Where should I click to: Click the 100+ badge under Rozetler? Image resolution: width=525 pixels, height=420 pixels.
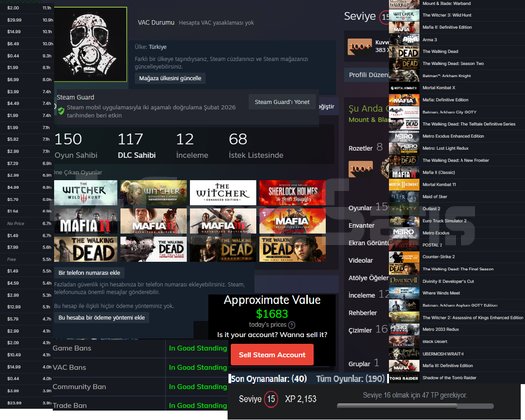coord(361,169)
